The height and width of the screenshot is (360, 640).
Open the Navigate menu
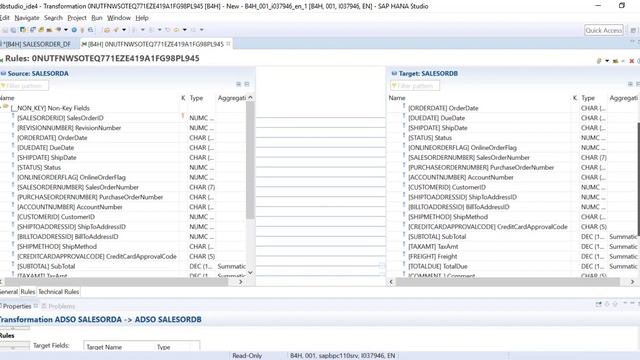27,18
